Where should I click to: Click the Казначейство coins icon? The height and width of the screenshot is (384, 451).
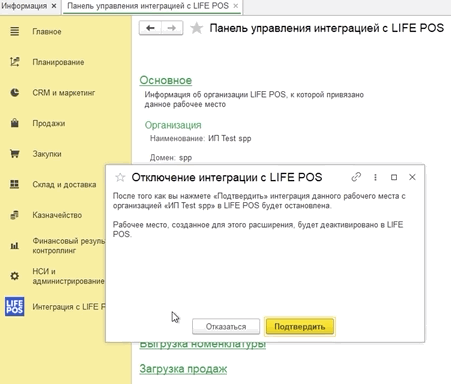[14, 215]
